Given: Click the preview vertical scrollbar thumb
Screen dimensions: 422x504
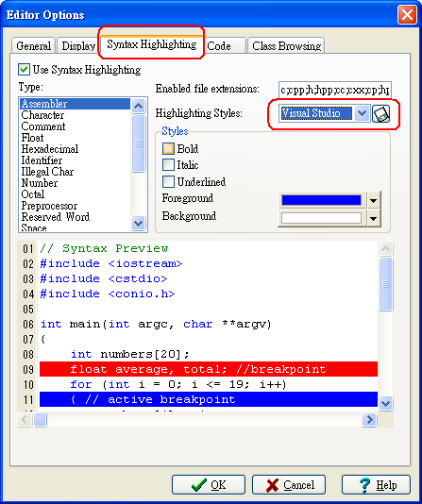Looking at the screenshot, I should (385, 284).
